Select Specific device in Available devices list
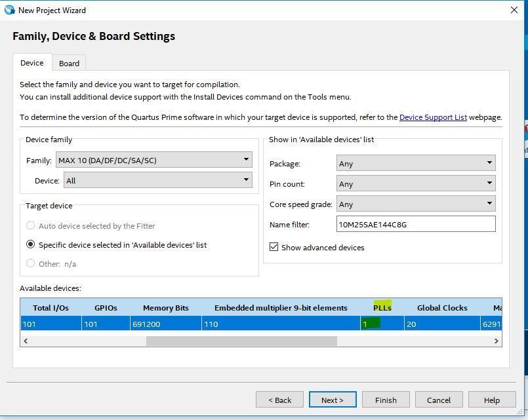 click(x=31, y=244)
